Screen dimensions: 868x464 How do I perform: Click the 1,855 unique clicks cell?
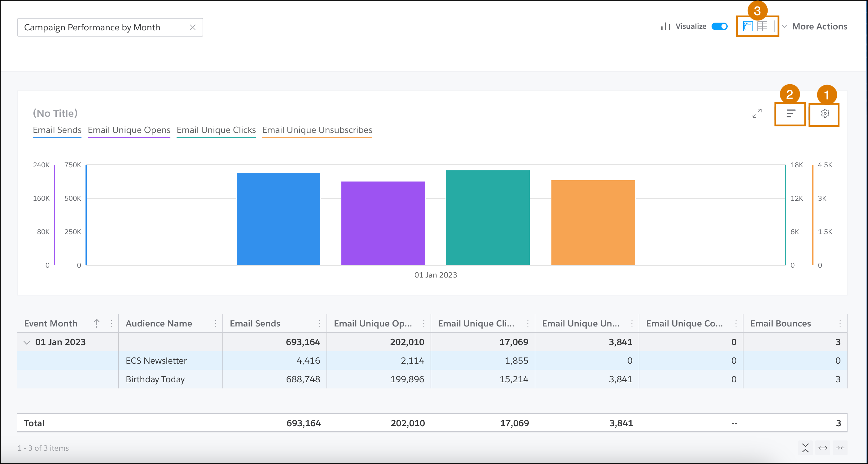point(516,360)
